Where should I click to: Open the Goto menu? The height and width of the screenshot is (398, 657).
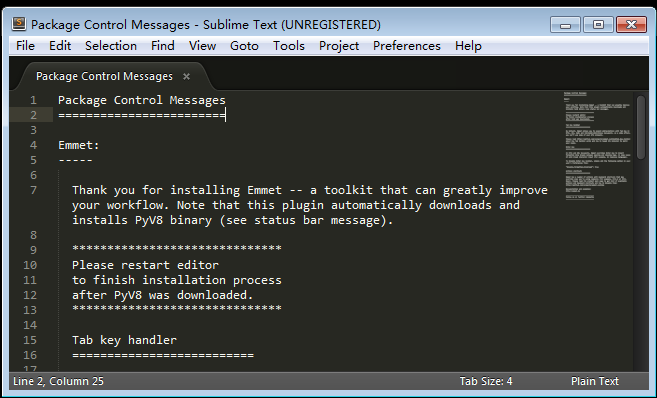[x=244, y=46]
